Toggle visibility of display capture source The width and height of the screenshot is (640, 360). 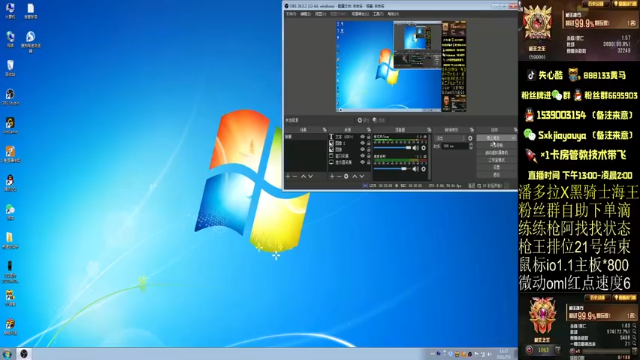(x=362, y=162)
